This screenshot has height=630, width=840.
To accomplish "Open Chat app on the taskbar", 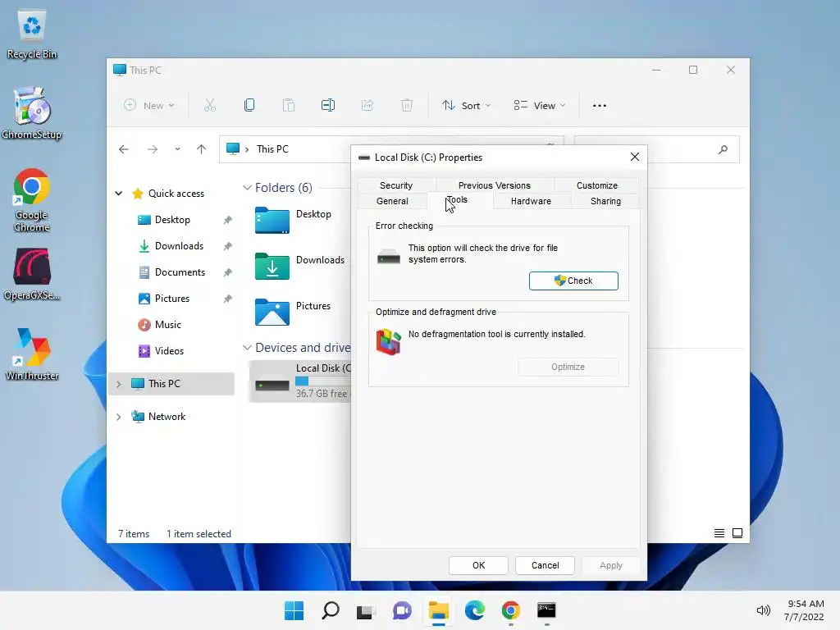I will [x=402, y=610].
